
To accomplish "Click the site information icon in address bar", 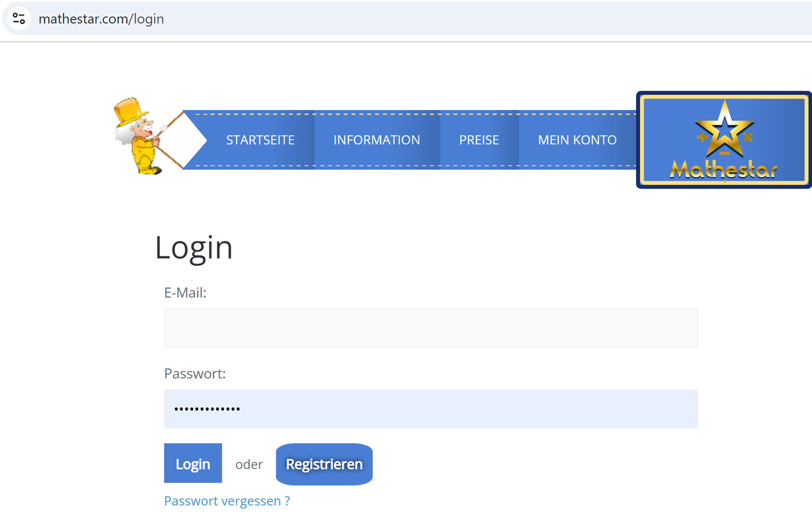I will [x=19, y=19].
